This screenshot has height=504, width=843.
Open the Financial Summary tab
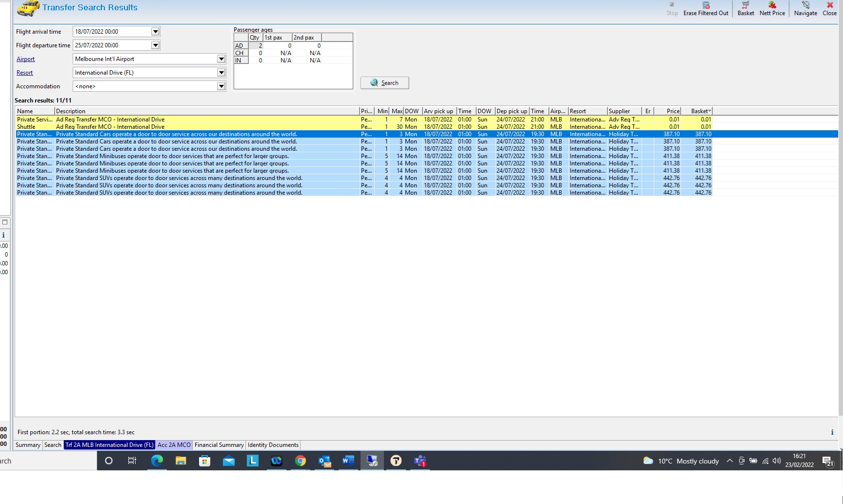tap(219, 445)
